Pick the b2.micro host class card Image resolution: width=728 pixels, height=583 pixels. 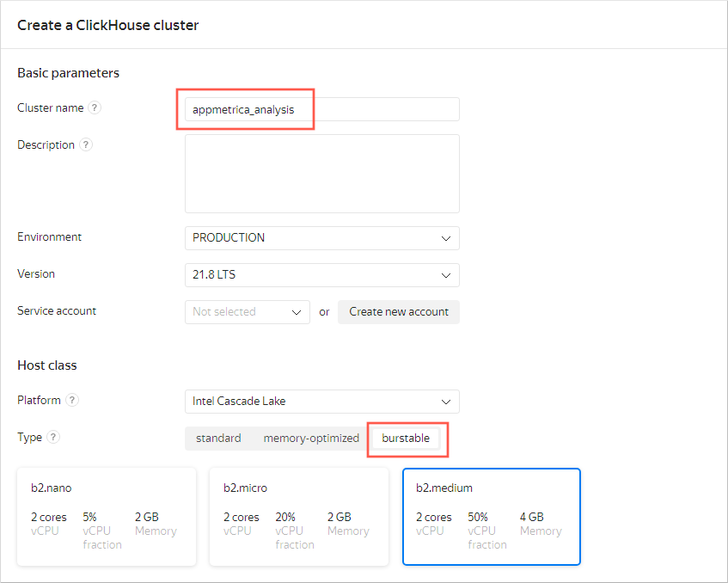tap(298, 517)
